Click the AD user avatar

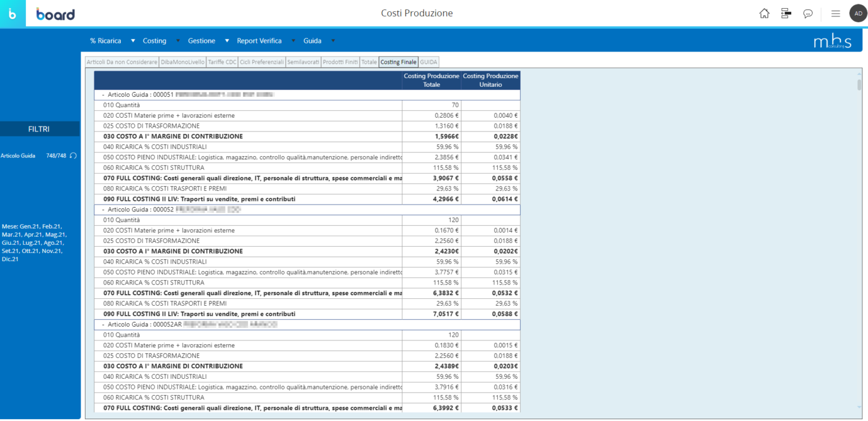(858, 14)
